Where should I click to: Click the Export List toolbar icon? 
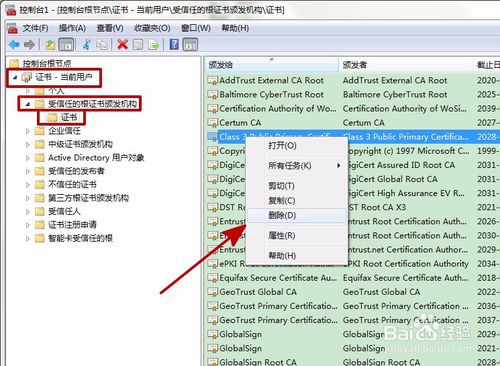coord(153,44)
